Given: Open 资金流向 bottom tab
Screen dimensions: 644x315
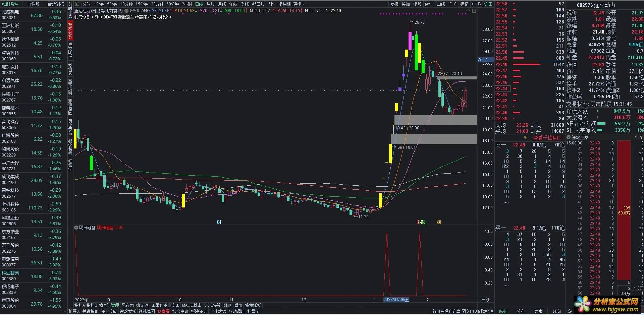Looking at the screenshot, I should point(109,311).
